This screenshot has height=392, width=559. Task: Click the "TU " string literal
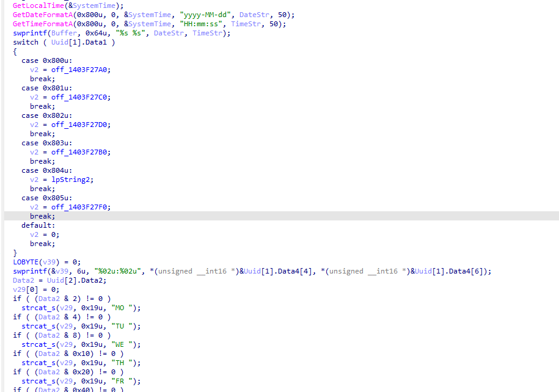(122, 327)
